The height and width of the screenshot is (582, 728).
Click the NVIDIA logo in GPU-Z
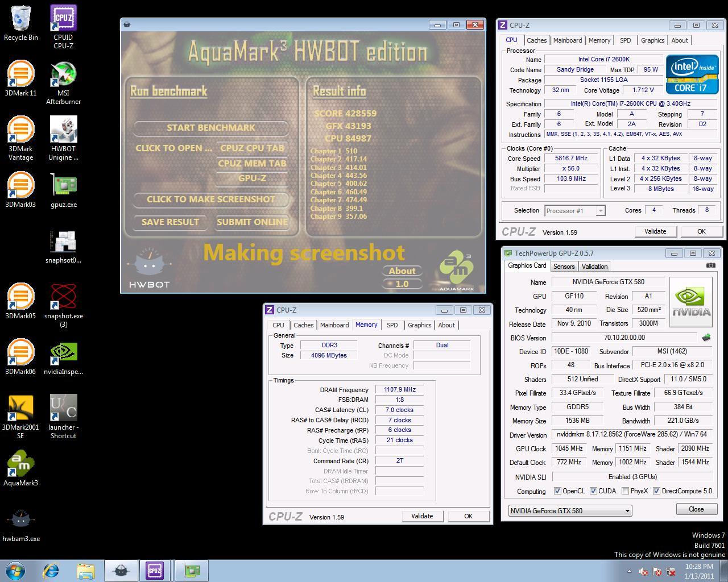[691, 302]
